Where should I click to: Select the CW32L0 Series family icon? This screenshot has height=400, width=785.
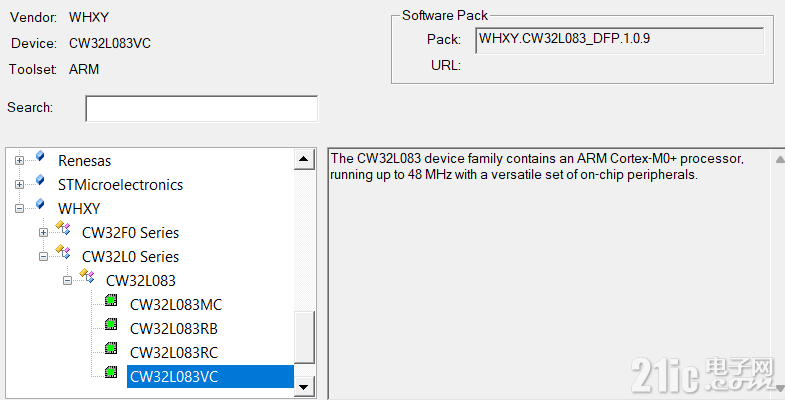pos(63,252)
